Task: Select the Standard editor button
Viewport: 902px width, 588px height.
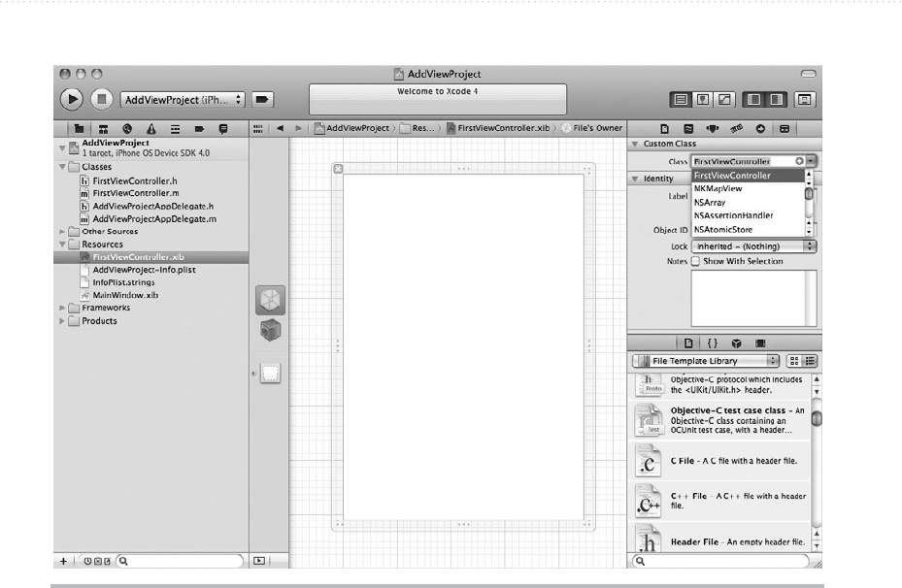Action: point(681,99)
